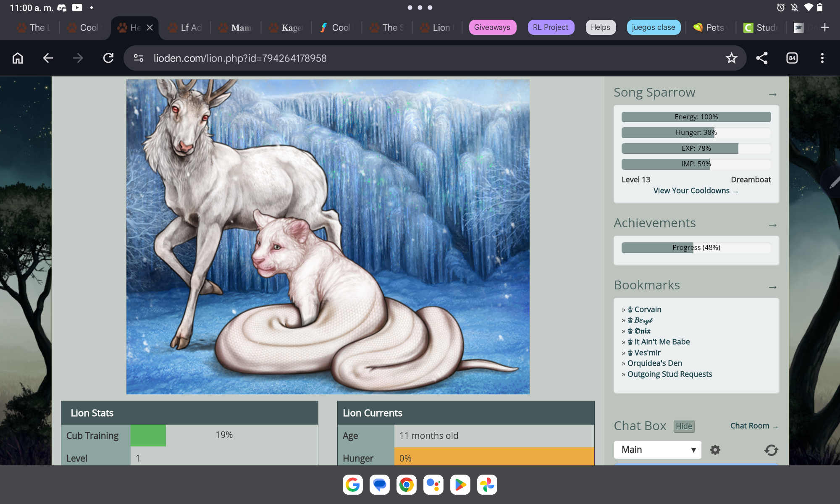This screenshot has width=840, height=504.
Task: Open Outgoing Stud Requests bookmark
Action: (x=670, y=374)
